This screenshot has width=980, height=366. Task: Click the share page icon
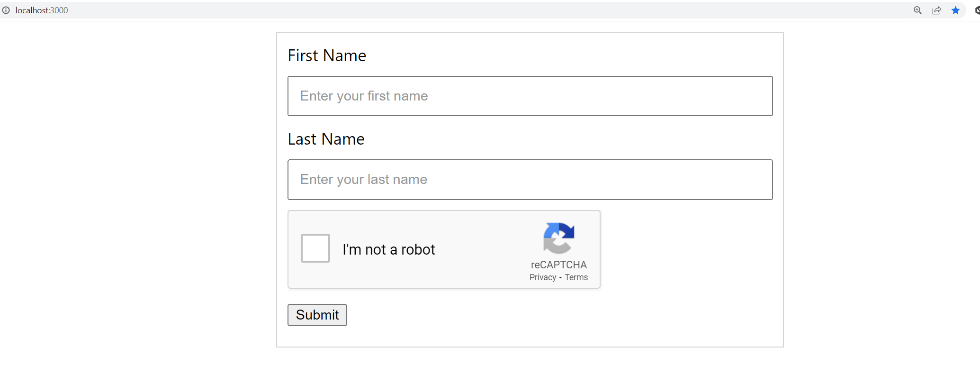coord(936,10)
